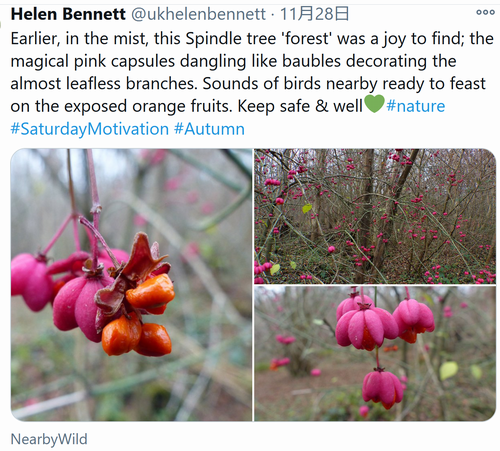Open the large spindle berry close-up photo
Screen dimensions: 500x451
131,285
